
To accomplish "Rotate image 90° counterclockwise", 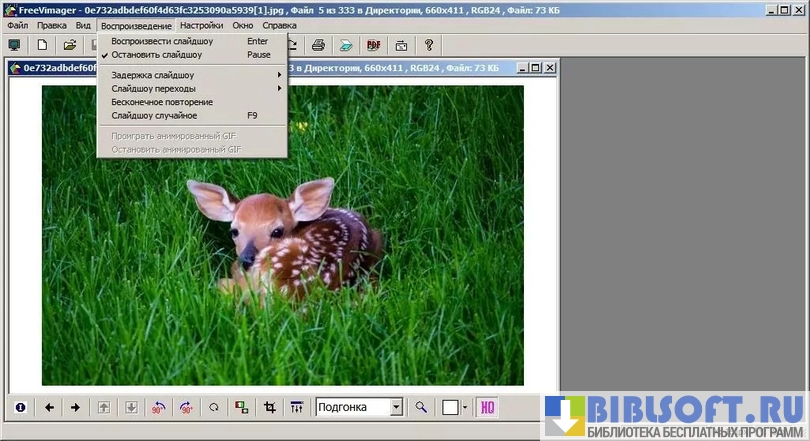I will [158, 407].
